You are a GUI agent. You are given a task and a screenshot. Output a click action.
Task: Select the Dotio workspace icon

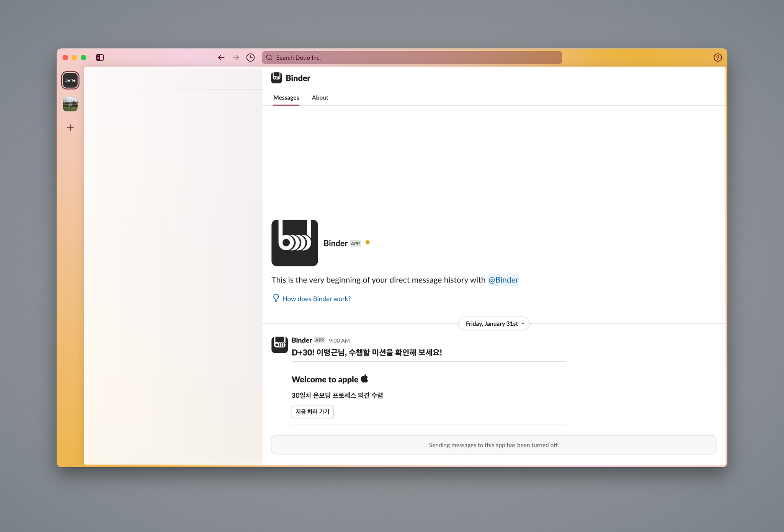click(70, 80)
